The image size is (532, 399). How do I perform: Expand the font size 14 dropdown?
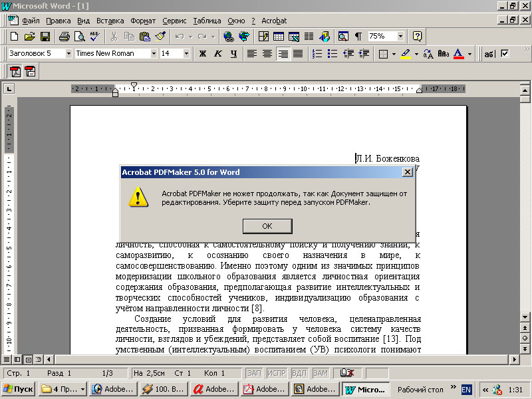(x=186, y=54)
